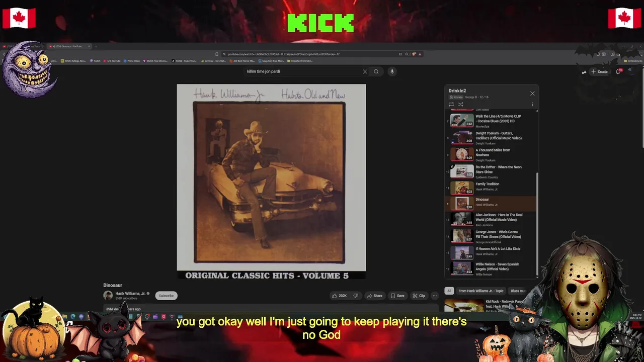The image size is (644, 362).
Task: Close the Dinosaur - YouTube browser tab
Action: tap(89, 46)
